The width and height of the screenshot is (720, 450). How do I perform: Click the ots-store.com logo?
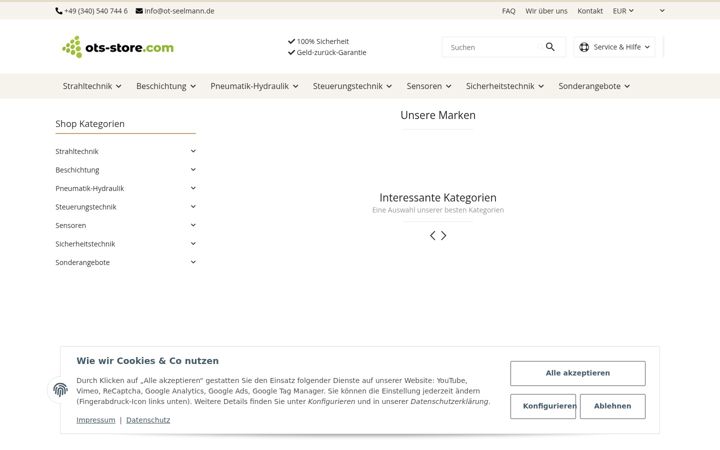click(118, 47)
